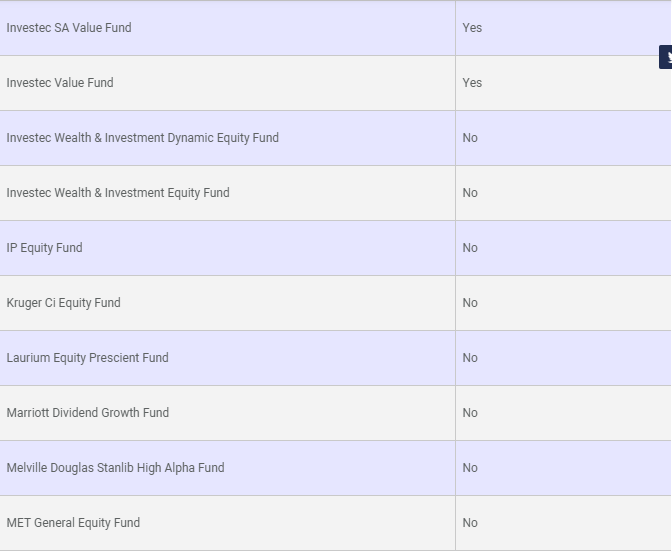
Task: Click 'No' for Laurium Equity Prescient Fund
Action: coord(470,358)
